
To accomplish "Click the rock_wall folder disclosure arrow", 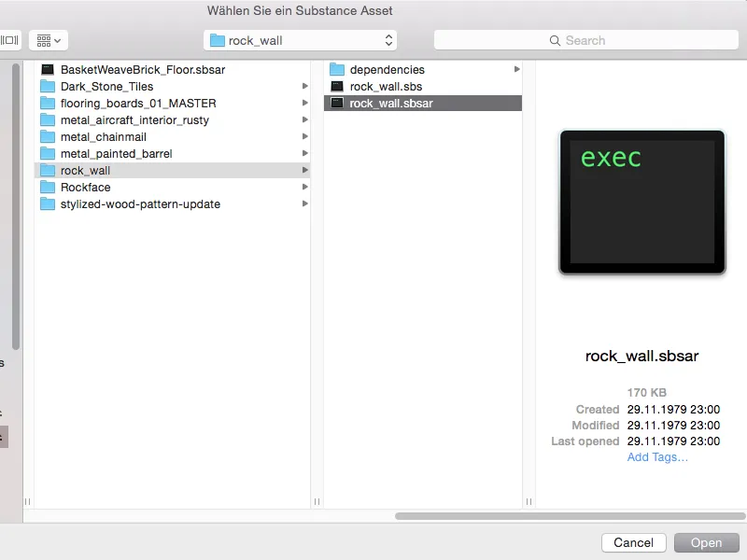I will coord(305,170).
